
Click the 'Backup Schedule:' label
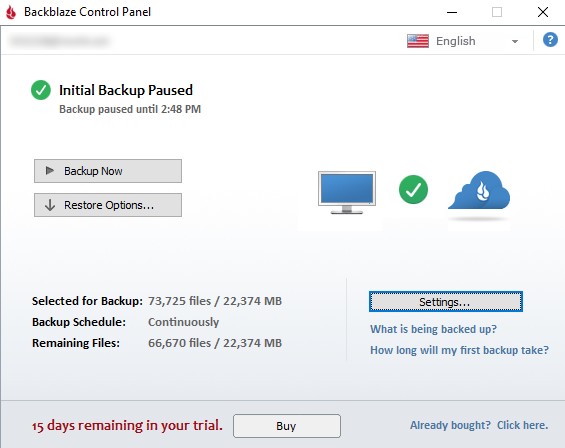click(79, 322)
